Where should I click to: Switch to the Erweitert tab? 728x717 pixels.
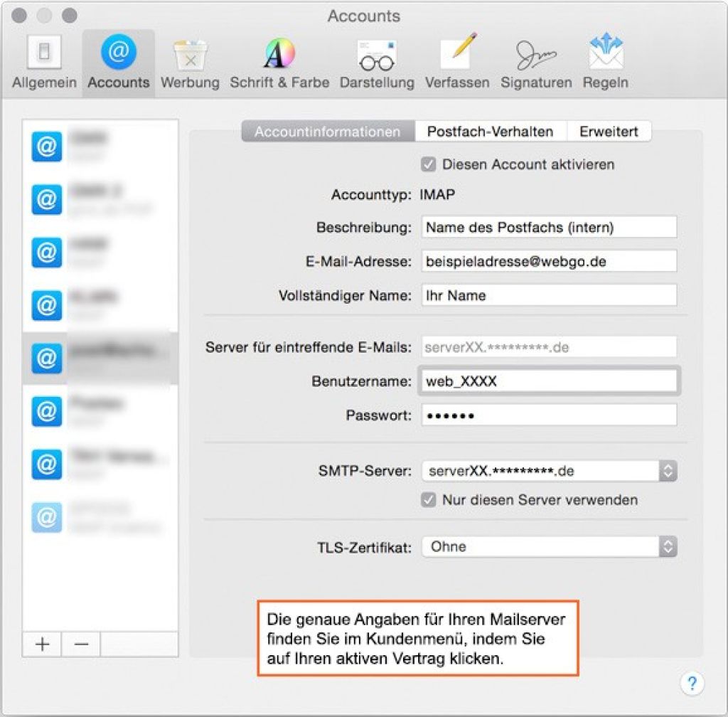click(609, 132)
